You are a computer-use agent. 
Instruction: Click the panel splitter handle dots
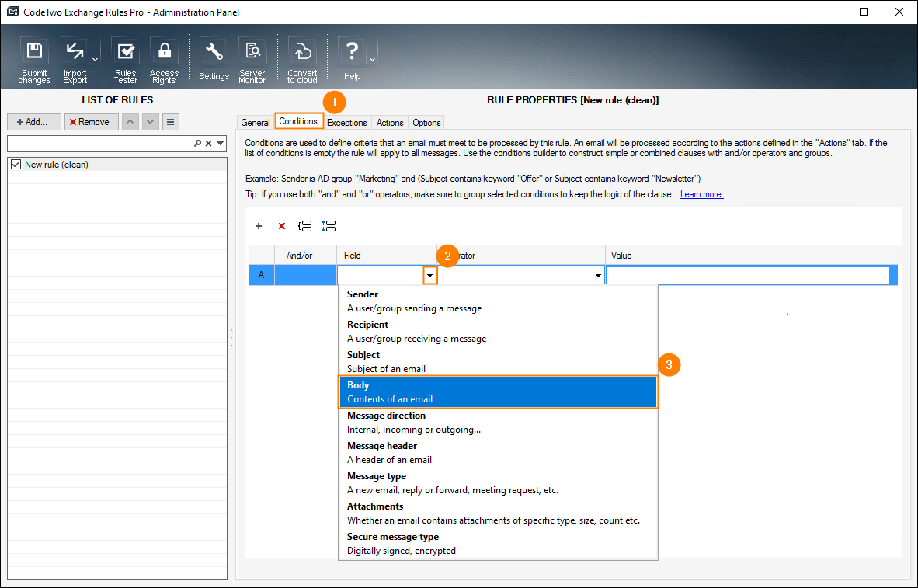point(231,338)
